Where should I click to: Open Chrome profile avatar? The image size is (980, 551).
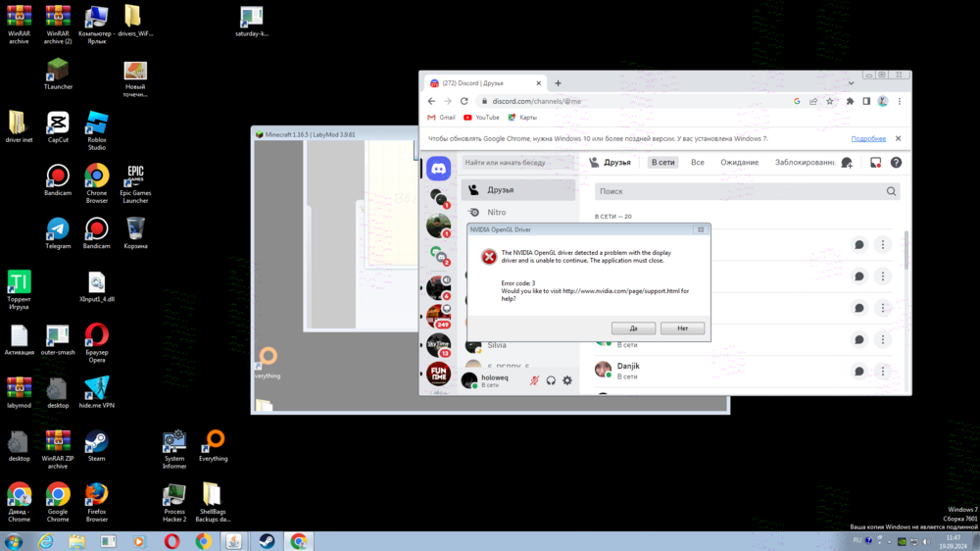click(x=883, y=101)
